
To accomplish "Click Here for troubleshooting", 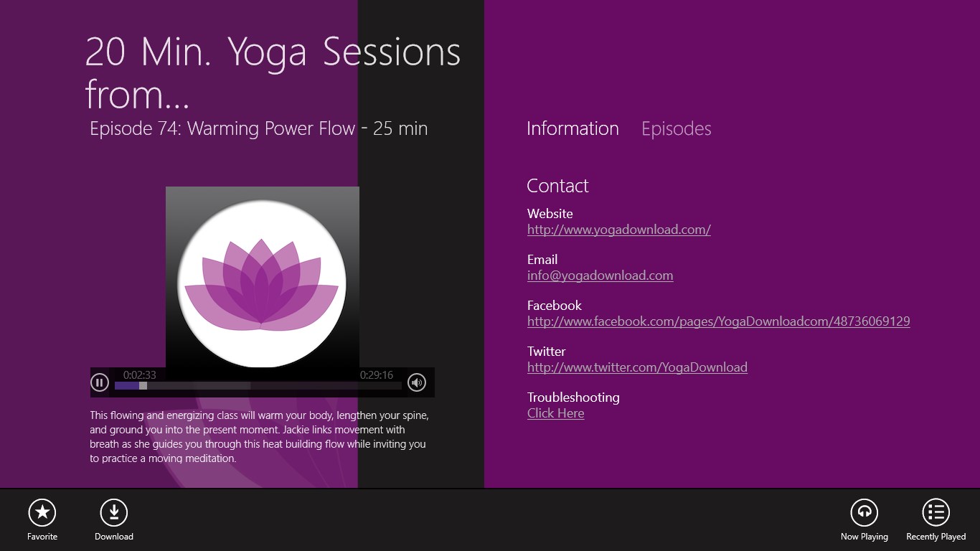I will click(x=555, y=413).
